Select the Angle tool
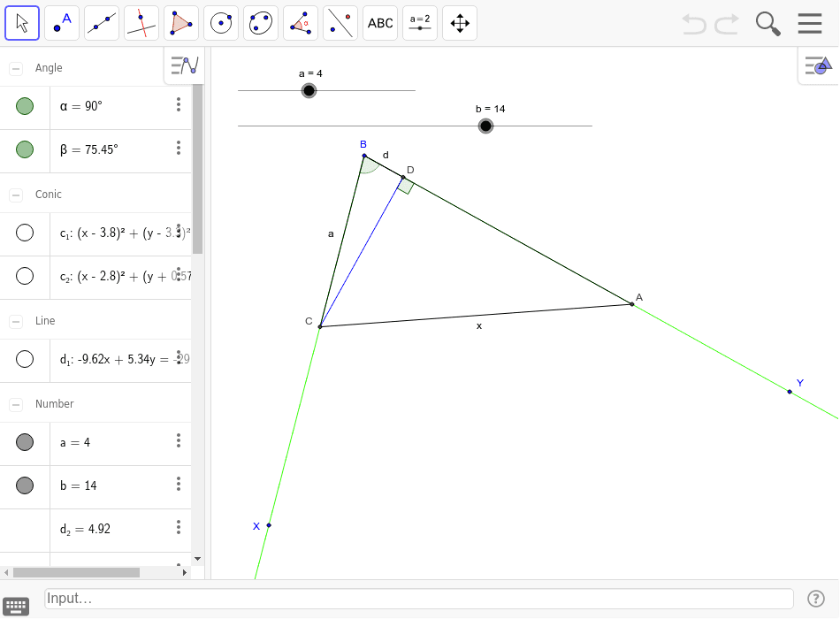 [x=301, y=23]
